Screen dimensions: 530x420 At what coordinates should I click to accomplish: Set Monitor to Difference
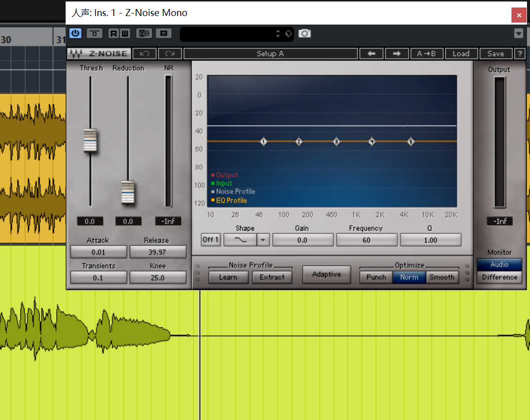499,277
